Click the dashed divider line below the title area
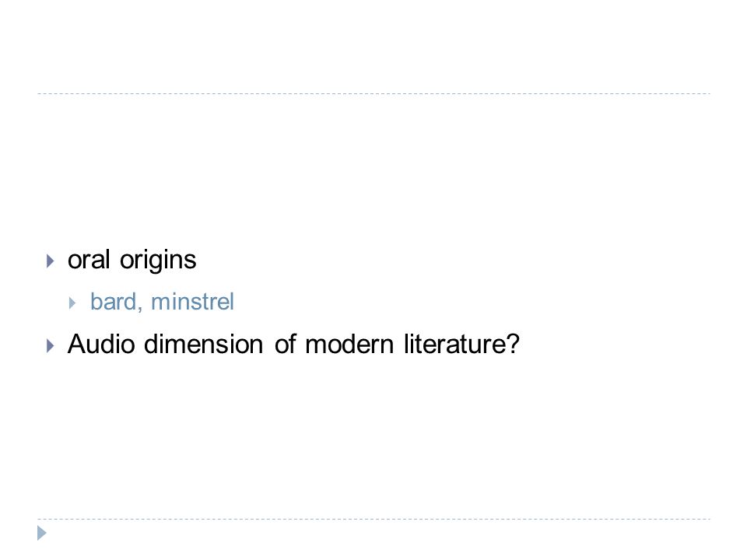 coord(373,94)
